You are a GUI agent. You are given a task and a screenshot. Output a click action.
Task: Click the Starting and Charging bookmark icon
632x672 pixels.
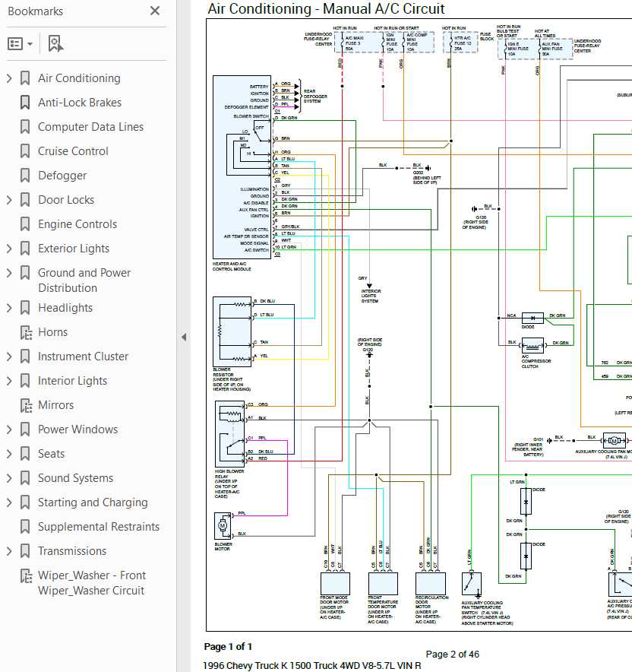pyautogui.click(x=25, y=502)
